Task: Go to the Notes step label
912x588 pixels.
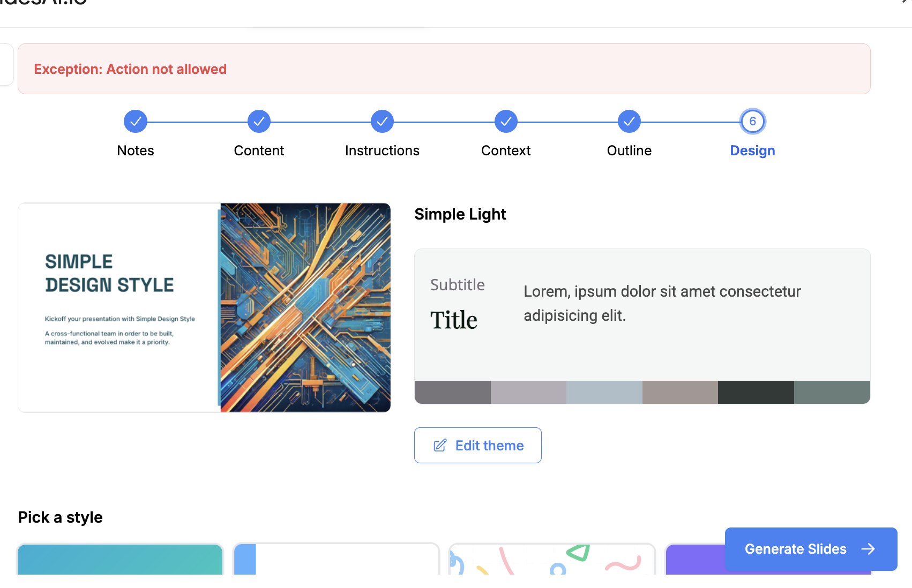Action: pyautogui.click(x=136, y=150)
